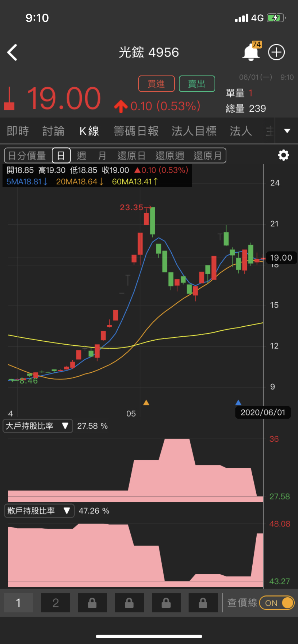This screenshot has height=644, width=298.
Task: Add stock with plus circle icon
Action: 276,52
